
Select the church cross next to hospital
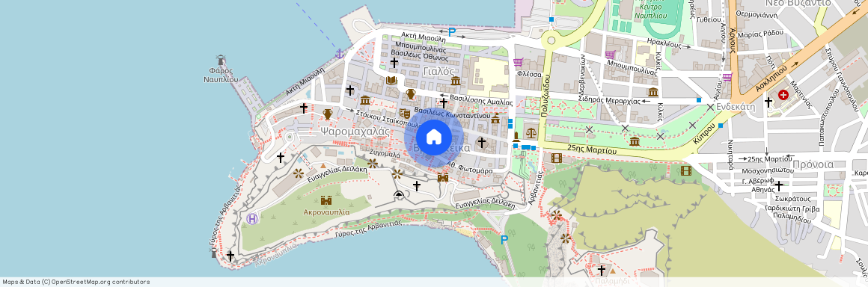click(768, 102)
